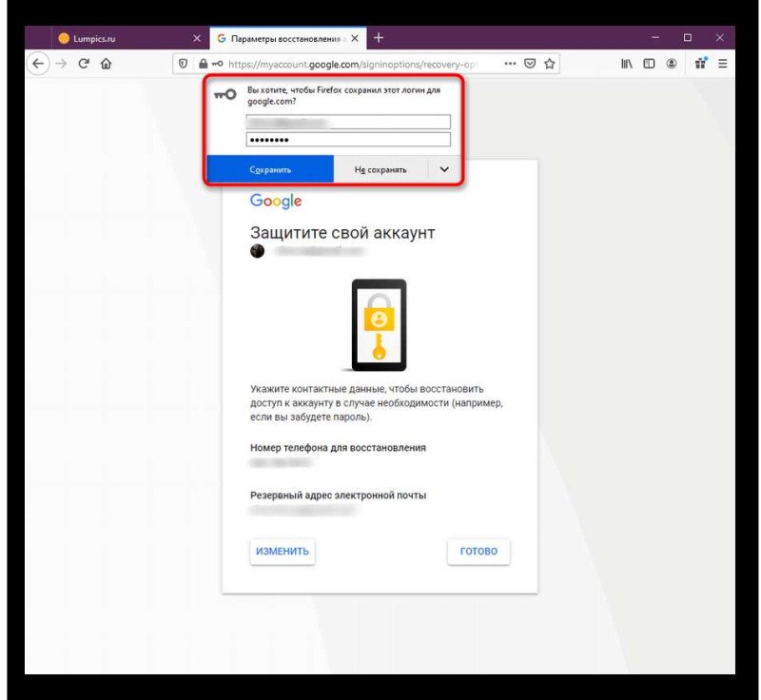Open tracking protection shield in address bar
Viewport: 761px width, 700px height.
(x=183, y=64)
